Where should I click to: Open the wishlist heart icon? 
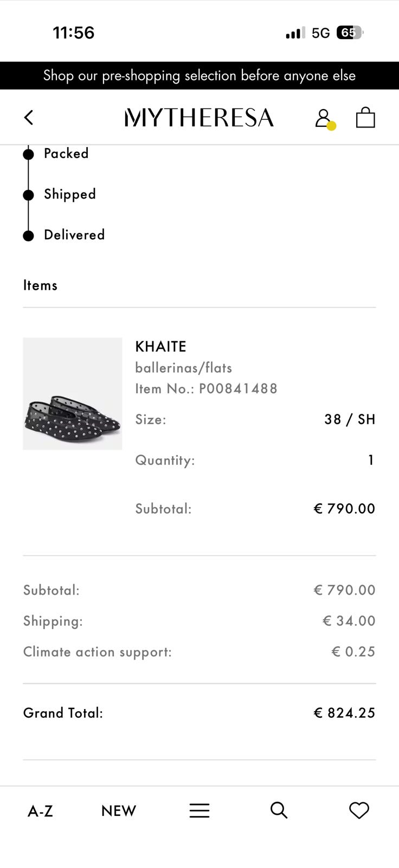pyautogui.click(x=359, y=810)
